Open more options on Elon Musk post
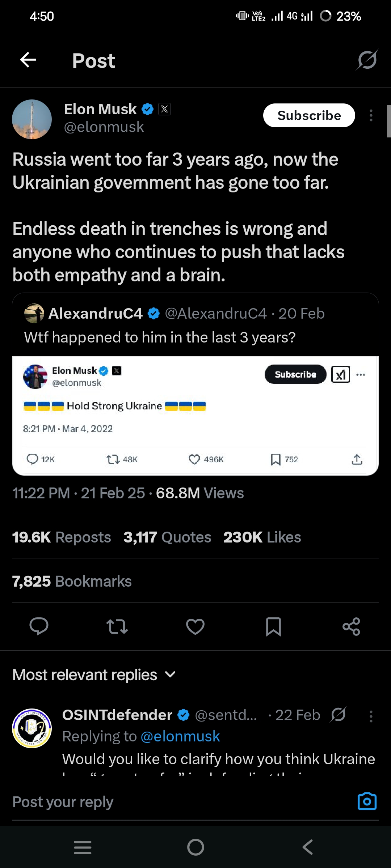The width and height of the screenshot is (391, 868). tap(371, 115)
